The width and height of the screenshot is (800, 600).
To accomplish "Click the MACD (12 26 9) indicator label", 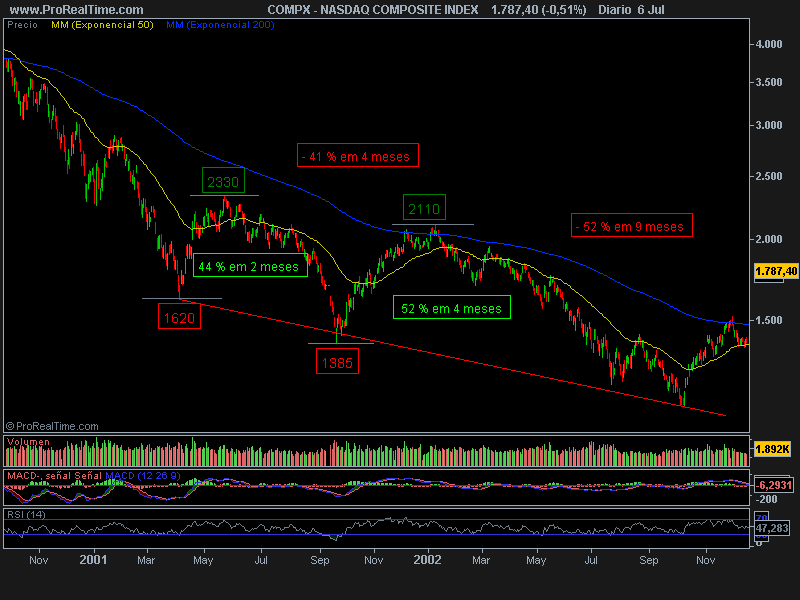I will point(142,476).
